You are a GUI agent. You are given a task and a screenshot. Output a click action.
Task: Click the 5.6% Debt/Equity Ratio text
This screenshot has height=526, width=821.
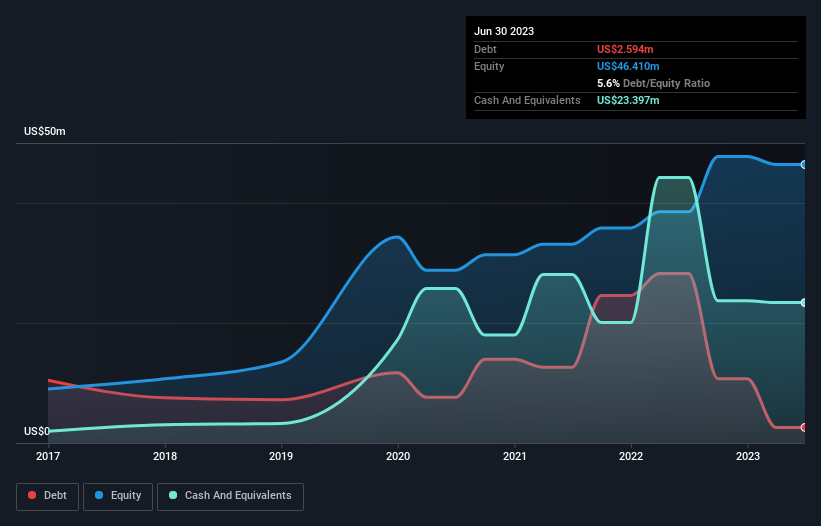(653, 83)
